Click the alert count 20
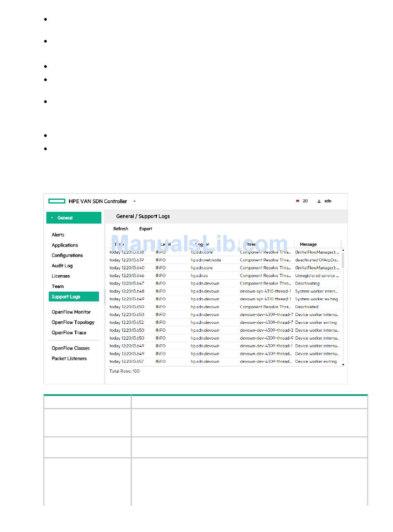The height and width of the screenshot is (532, 393). tap(305, 201)
